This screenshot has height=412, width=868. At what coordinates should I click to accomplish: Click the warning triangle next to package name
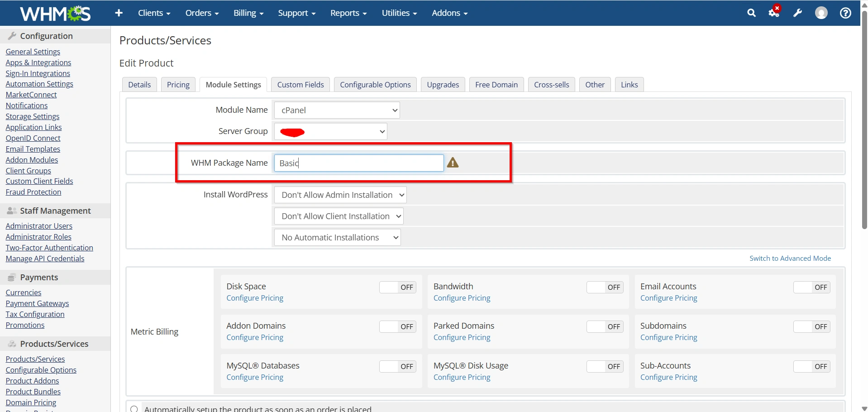point(453,163)
